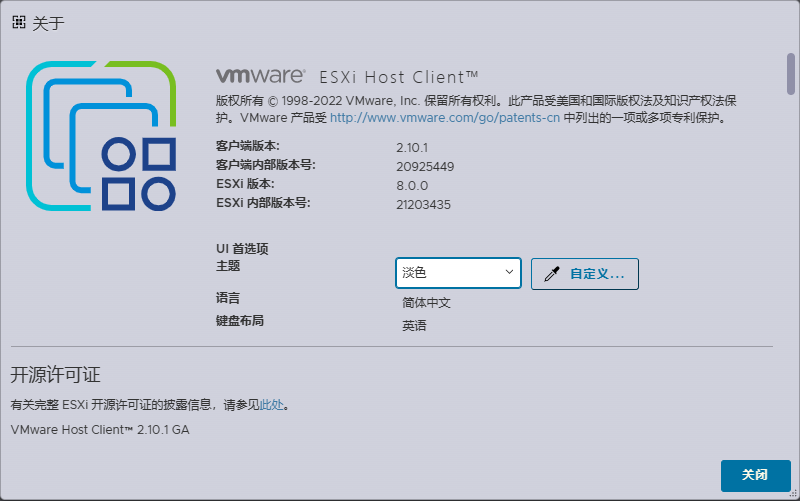Image resolution: width=800 pixels, height=501 pixels.
Task: Click the 简体中文 language value
Action: (427, 303)
